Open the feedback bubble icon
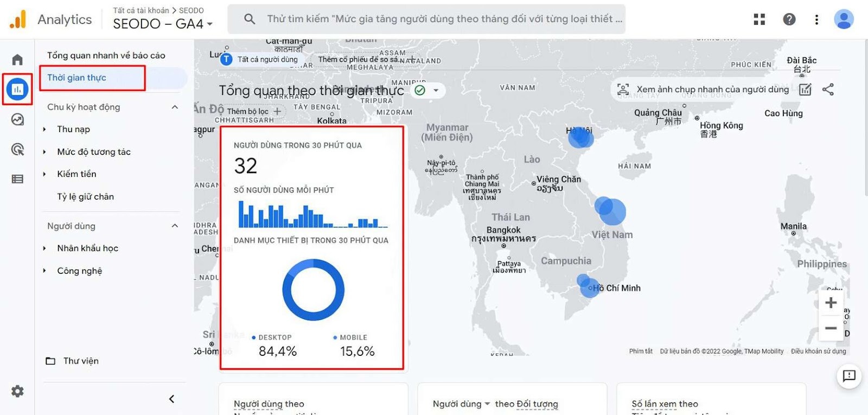The image size is (868, 415). coord(849,375)
